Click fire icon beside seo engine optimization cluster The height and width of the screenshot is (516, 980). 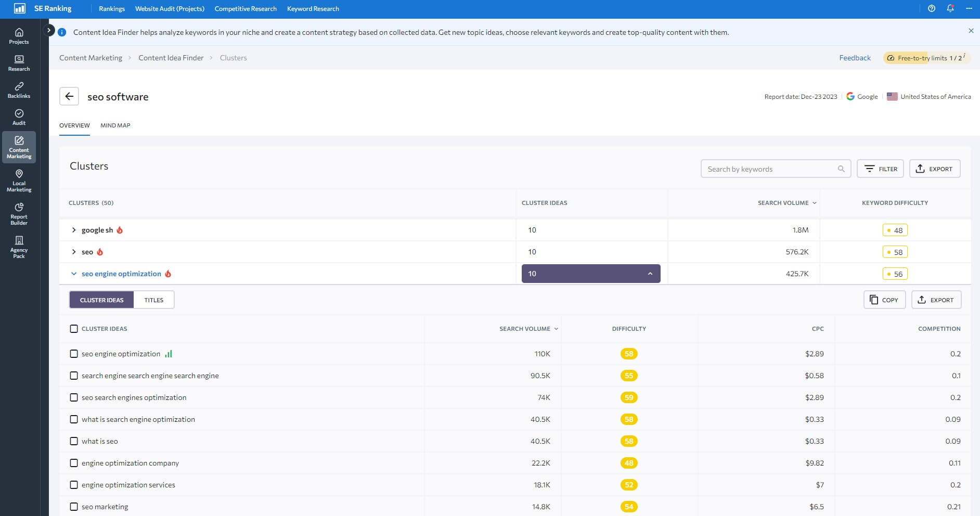point(168,274)
